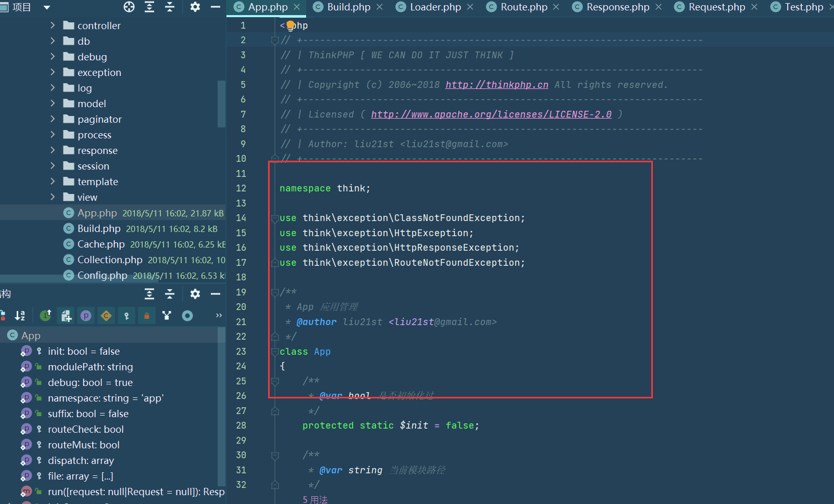
Task: Close the App.php editor tab
Action: pos(297,7)
